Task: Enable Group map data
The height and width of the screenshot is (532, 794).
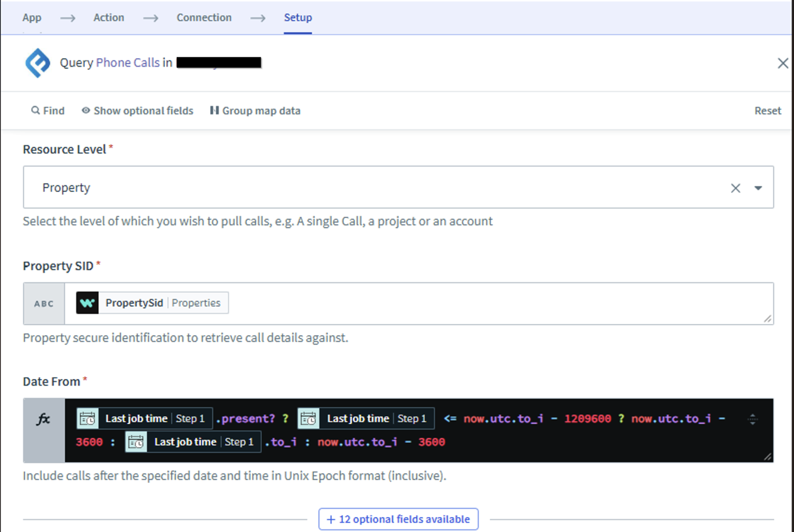Action: coord(255,111)
